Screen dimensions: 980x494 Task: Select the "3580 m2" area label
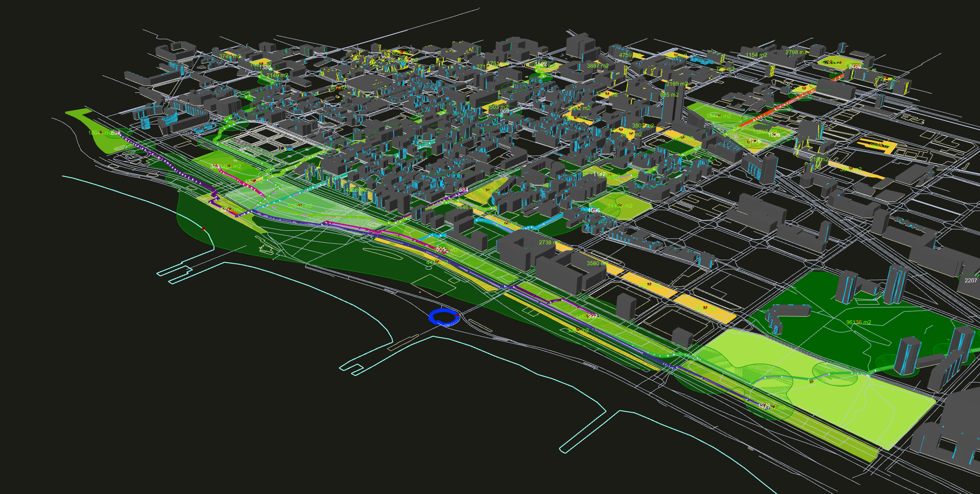pyautogui.click(x=597, y=263)
